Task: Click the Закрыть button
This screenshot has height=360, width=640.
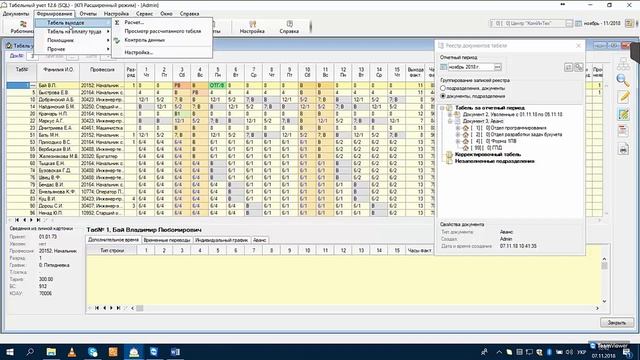Action: pos(617,322)
